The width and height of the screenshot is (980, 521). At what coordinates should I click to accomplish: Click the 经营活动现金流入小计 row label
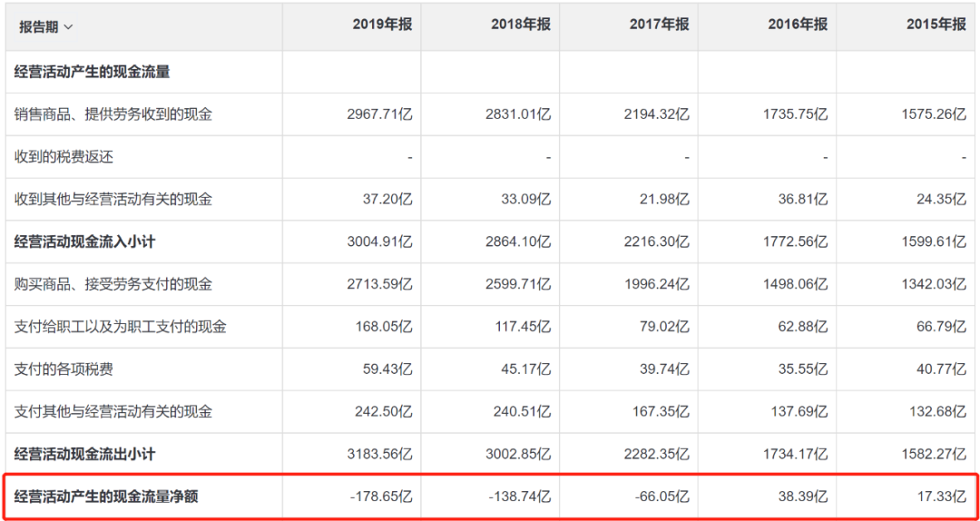point(85,241)
